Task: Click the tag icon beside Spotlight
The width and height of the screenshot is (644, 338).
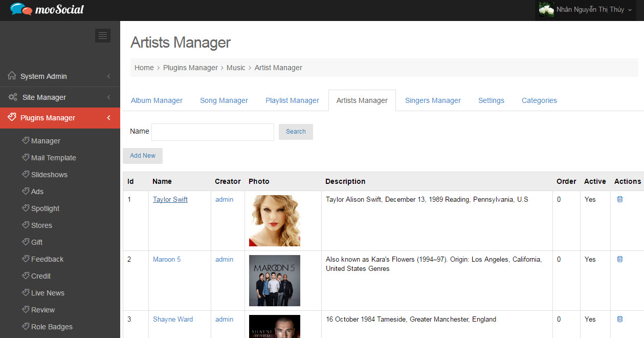Action: point(26,208)
